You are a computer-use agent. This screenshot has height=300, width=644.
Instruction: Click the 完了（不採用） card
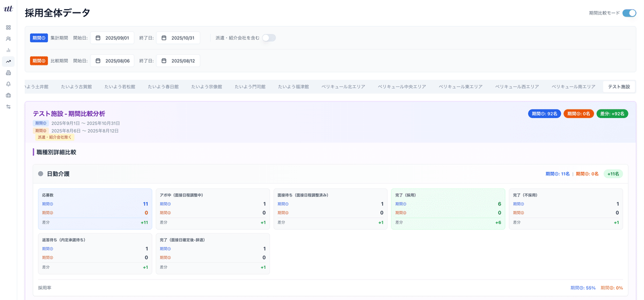point(566,209)
